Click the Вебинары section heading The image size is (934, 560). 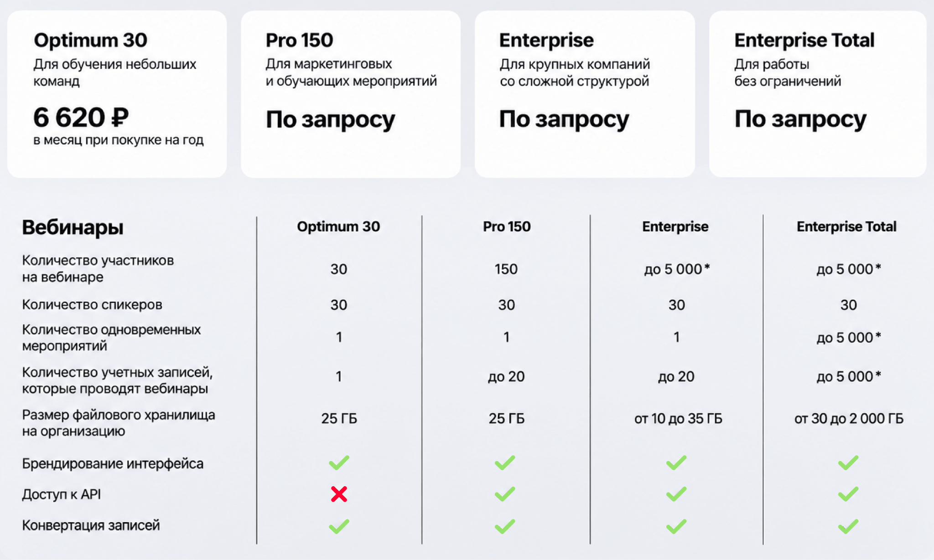pos(73,227)
